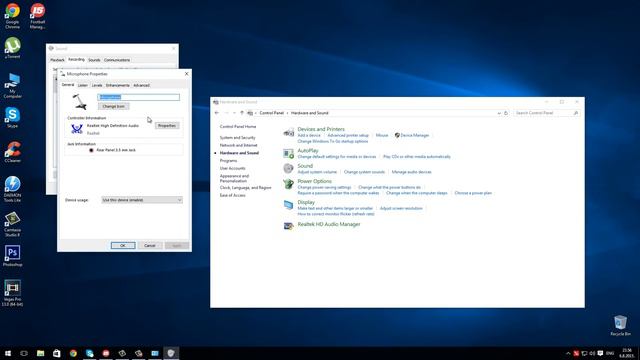Select the Playback tab in Sound window
Screen dimensions: 640x360
[x=57, y=60]
